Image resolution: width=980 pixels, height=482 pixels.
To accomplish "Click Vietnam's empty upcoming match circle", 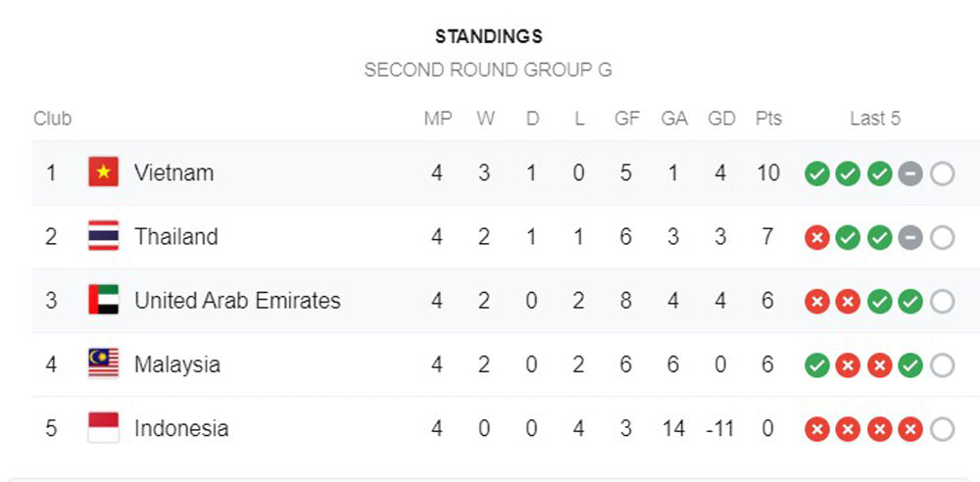I will (x=942, y=173).
